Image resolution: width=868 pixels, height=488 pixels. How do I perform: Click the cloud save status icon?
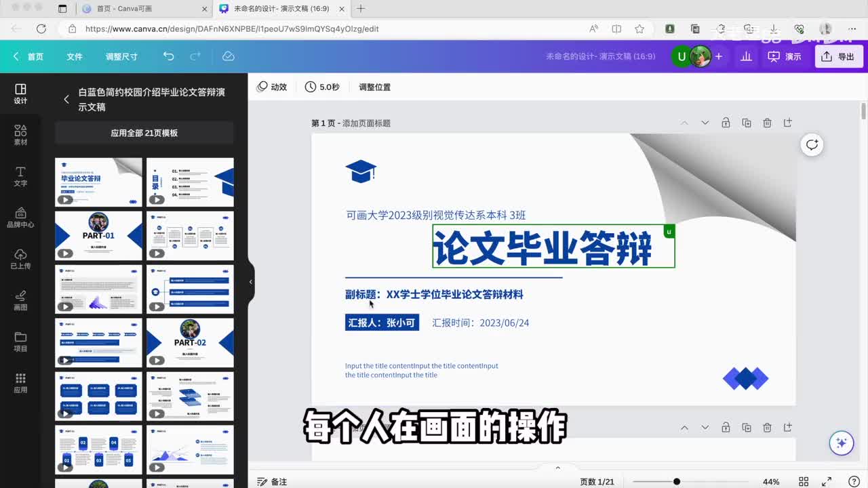229,56
